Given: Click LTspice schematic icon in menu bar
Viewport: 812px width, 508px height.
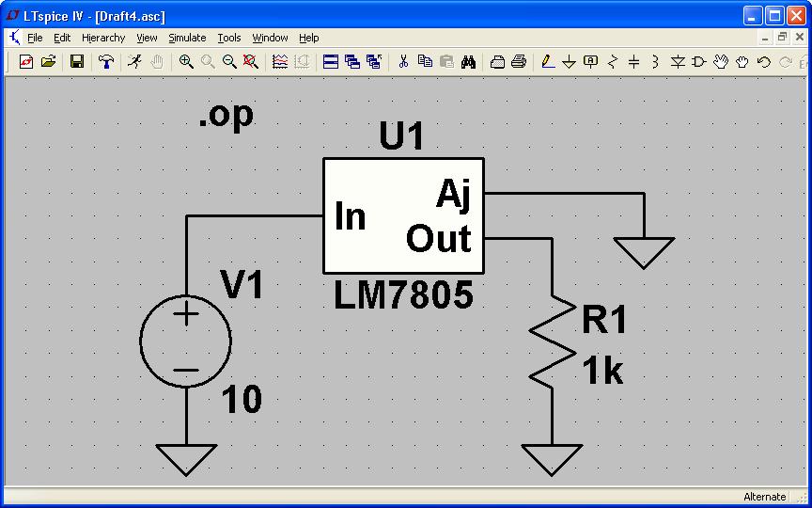Looking at the screenshot, I should pyautogui.click(x=14, y=38).
